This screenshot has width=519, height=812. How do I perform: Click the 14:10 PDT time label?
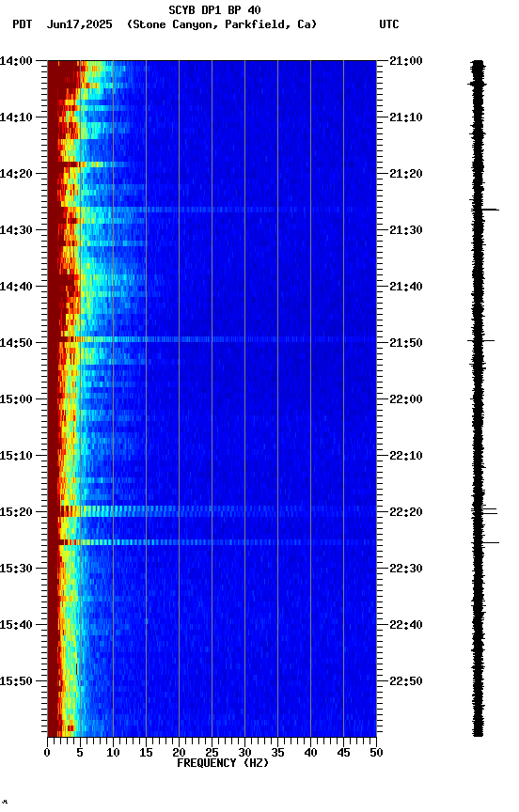click(16, 117)
